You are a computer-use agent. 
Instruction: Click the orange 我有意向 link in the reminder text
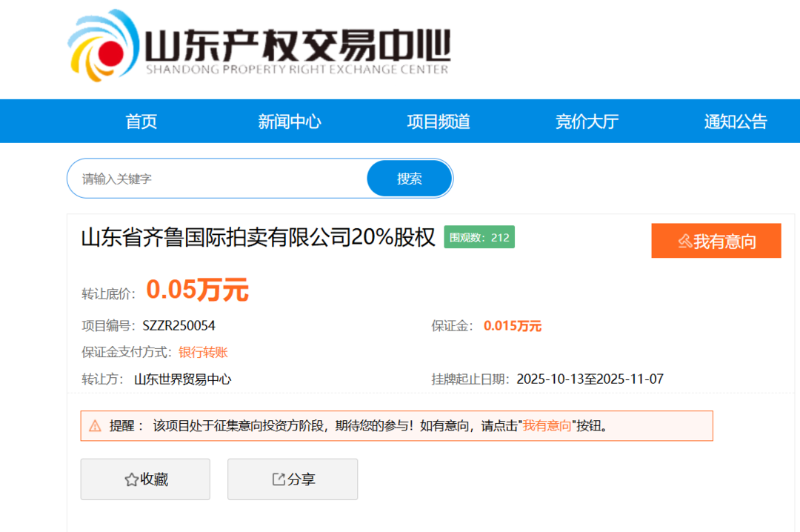click(x=547, y=426)
